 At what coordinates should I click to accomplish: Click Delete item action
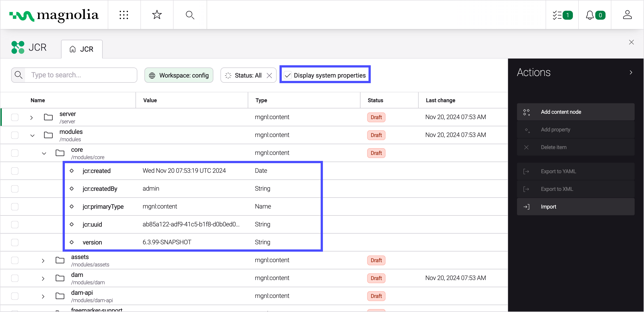pyautogui.click(x=576, y=147)
